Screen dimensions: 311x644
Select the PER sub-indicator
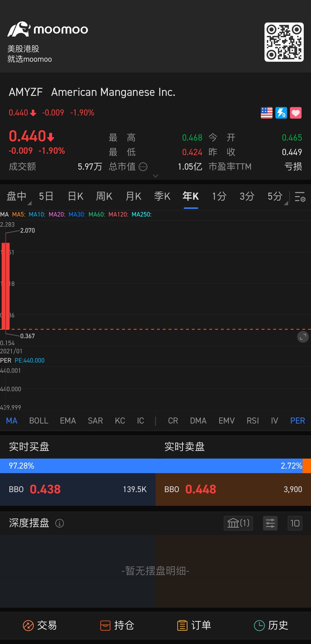[x=297, y=421]
